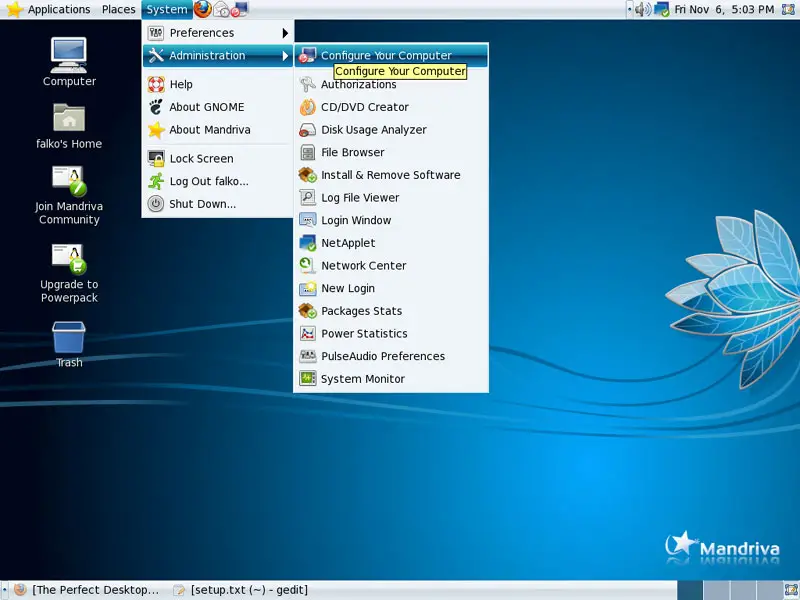
Task: Open PulseAudio Preferences icon
Action: 308,356
